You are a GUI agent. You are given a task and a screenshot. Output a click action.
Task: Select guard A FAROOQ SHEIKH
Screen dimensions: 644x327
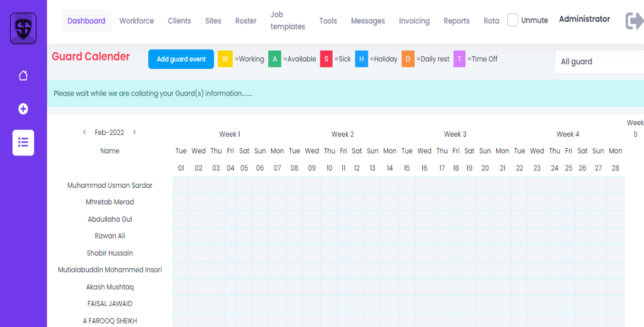point(110,321)
